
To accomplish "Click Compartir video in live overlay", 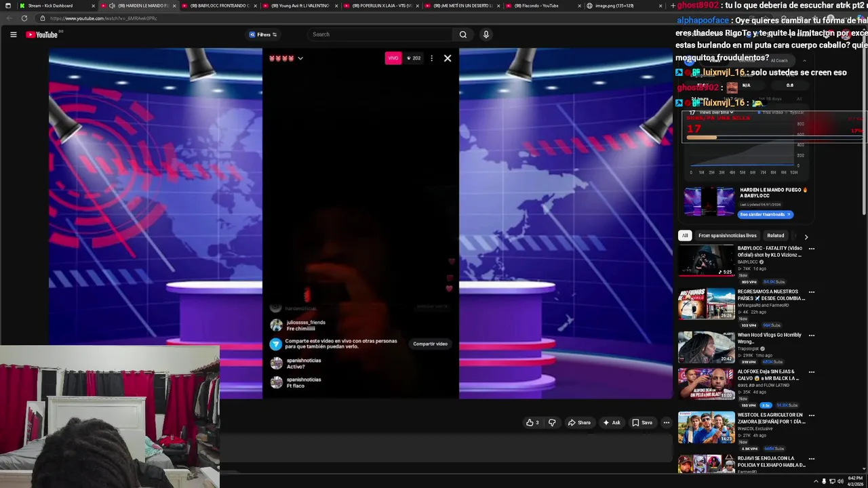I will pyautogui.click(x=431, y=344).
